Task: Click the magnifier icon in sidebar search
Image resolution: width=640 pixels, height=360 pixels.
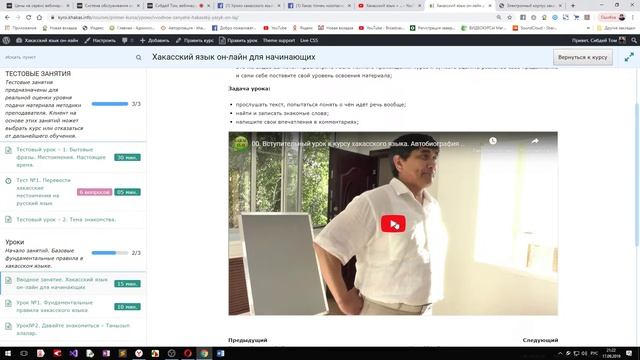Action: [139, 58]
